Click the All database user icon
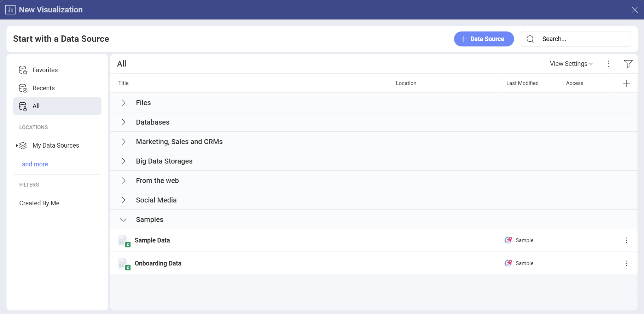 pyautogui.click(x=23, y=106)
